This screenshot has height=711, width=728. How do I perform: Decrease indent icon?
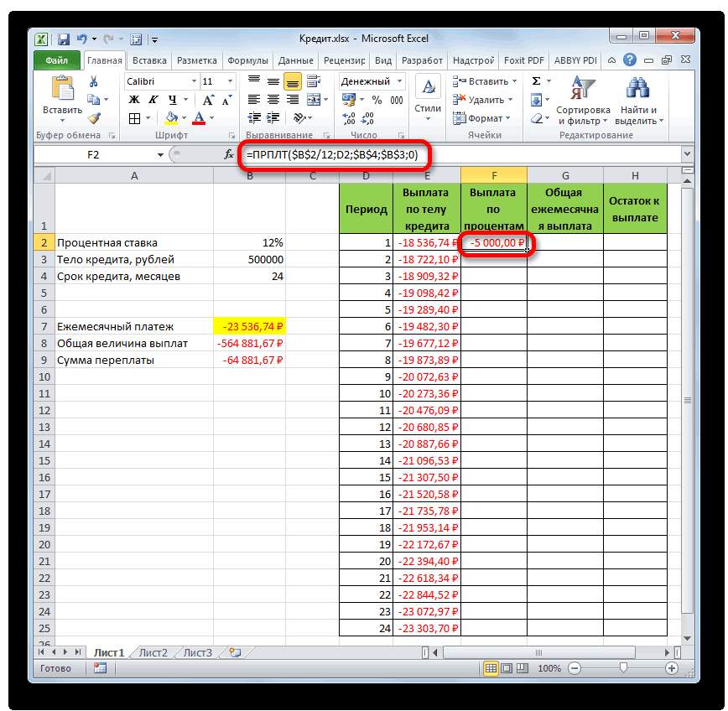pyautogui.click(x=254, y=118)
